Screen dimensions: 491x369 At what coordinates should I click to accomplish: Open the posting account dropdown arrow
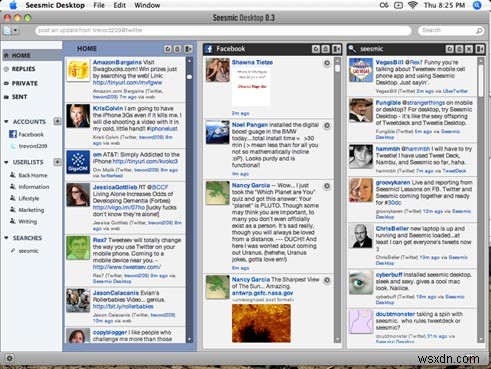(16, 30)
